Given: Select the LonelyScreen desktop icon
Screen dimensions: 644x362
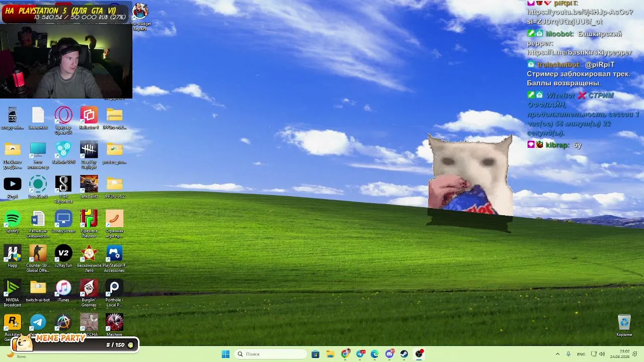Looking at the screenshot, I should pos(63,222).
